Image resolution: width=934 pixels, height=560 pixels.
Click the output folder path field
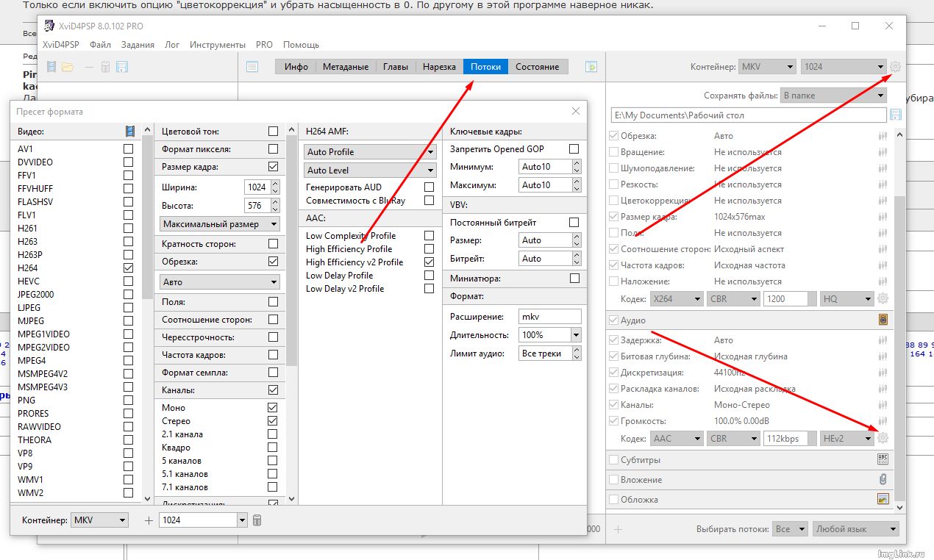pos(749,115)
